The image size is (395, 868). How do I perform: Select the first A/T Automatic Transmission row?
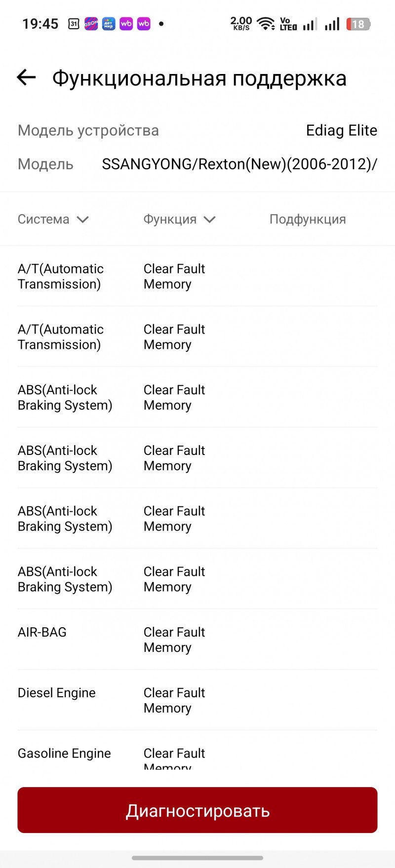click(197, 276)
